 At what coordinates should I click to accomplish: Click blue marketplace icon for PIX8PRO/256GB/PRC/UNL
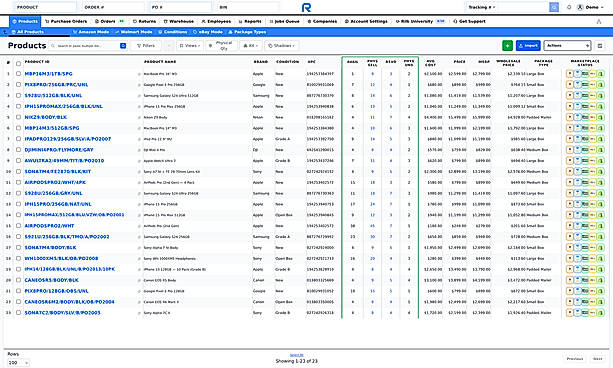(577, 84)
